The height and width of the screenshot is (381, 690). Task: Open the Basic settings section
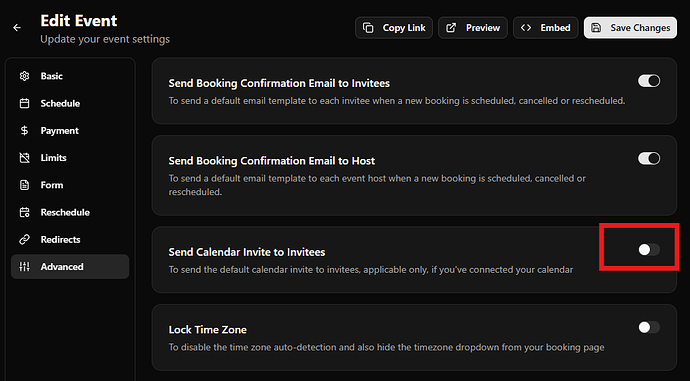[x=70, y=76]
